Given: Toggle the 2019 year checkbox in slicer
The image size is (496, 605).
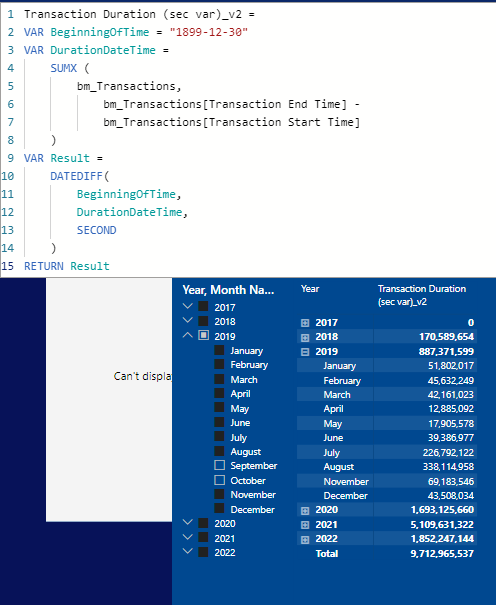Looking at the screenshot, I should tap(204, 335).
